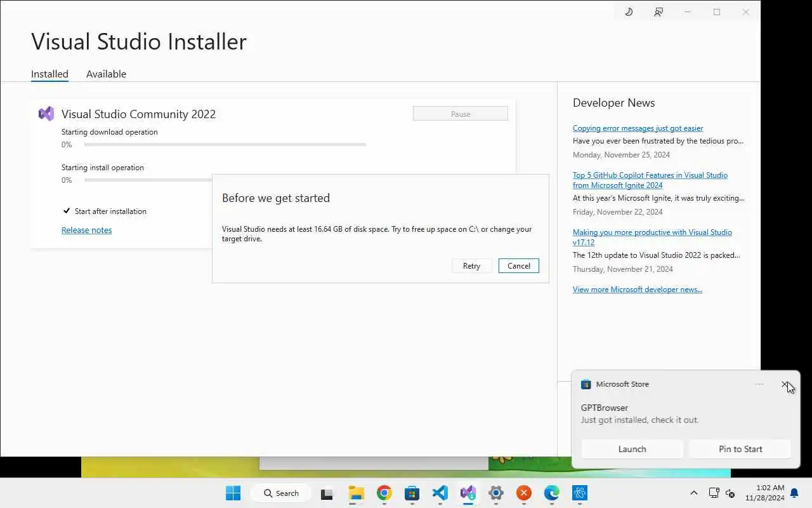812x508 pixels.
Task: Click the network icon in system tray
Action: point(714,493)
